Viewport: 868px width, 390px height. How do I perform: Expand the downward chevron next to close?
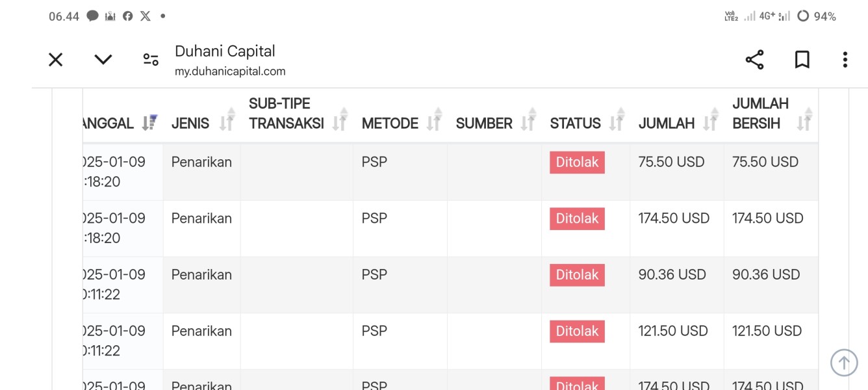coord(103,60)
